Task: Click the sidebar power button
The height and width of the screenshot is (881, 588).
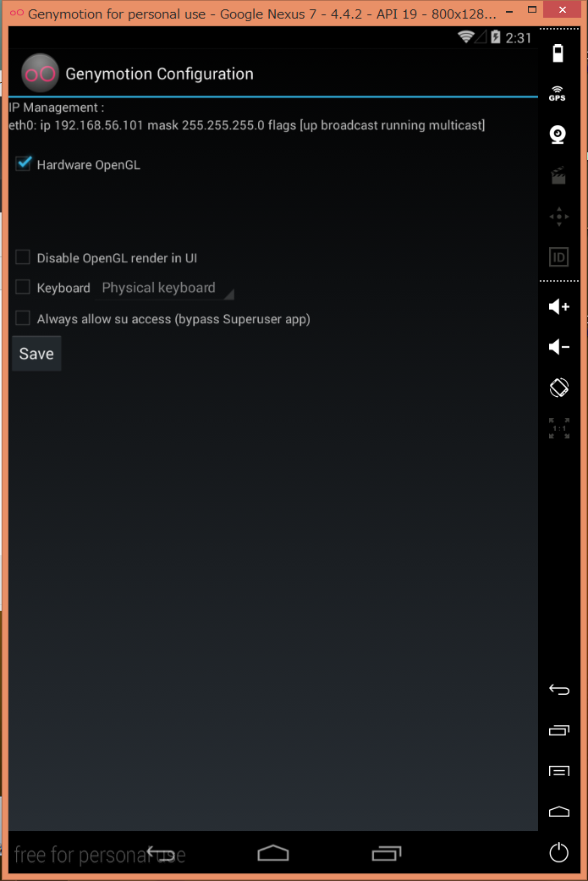Action: (558, 851)
